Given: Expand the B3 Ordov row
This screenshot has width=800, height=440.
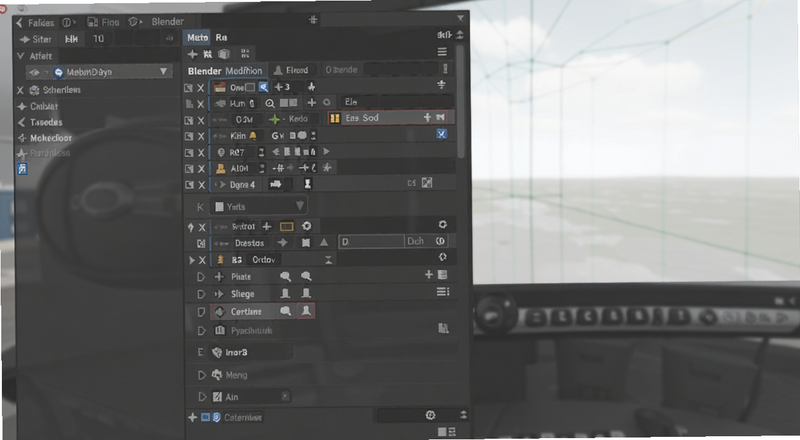Looking at the screenshot, I should click(x=192, y=260).
